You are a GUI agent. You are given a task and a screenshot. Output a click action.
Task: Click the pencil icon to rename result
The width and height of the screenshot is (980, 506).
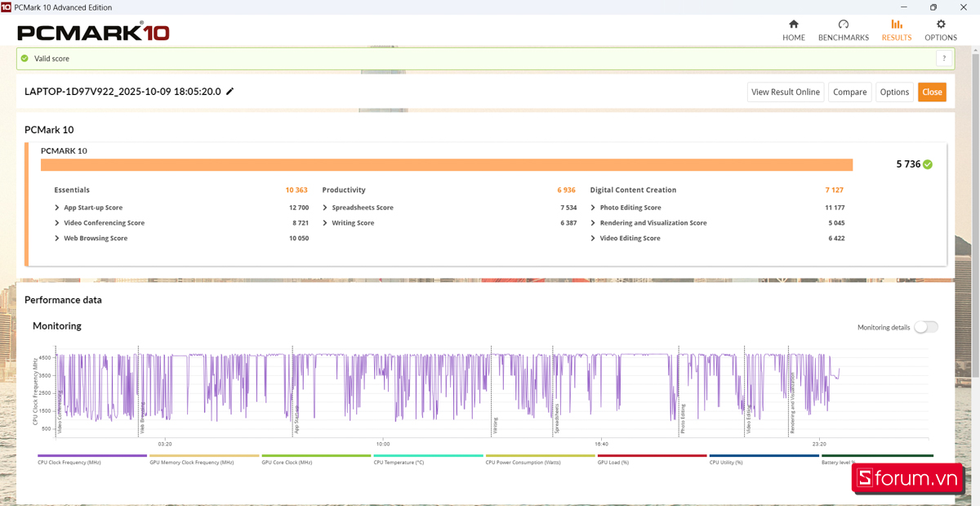click(230, 92)
